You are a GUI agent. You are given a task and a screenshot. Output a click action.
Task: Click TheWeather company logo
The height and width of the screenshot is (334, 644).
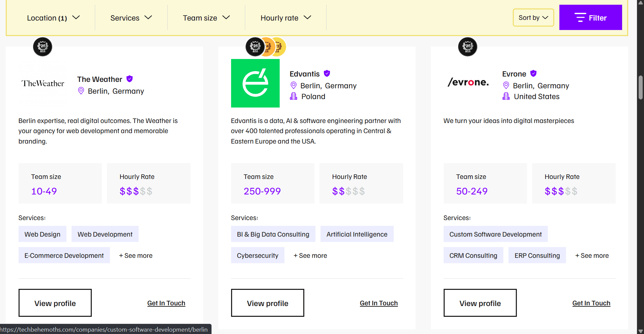(43, 83)
